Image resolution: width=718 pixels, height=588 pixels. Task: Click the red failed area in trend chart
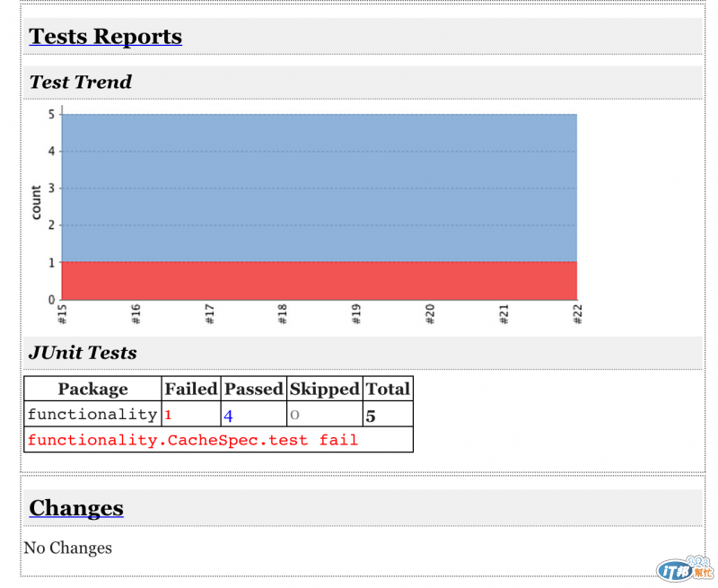click(320, 281)
